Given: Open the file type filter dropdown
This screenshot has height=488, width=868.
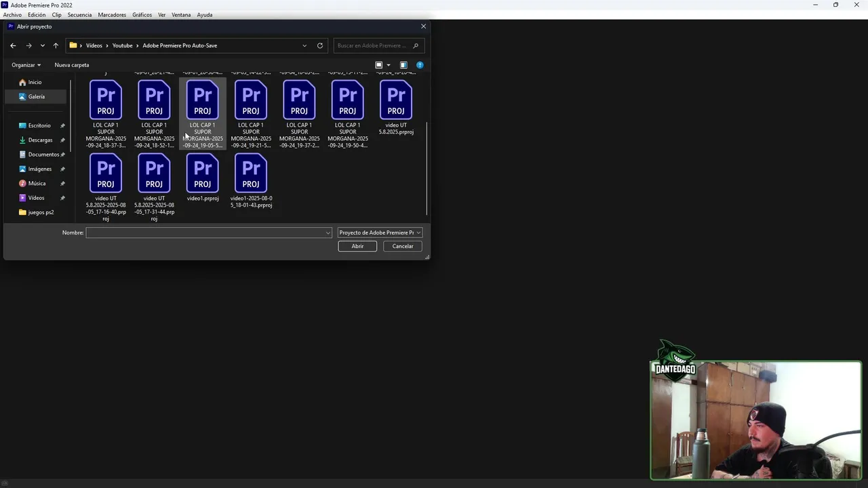Looking at the screenshot, I should tap(380, 232).
